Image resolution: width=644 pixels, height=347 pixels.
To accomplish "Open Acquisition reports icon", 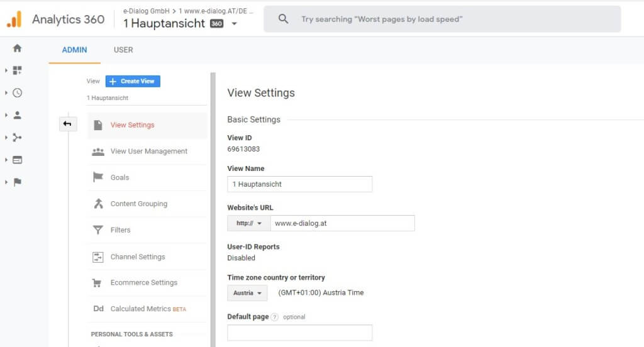I will (17, 138).
